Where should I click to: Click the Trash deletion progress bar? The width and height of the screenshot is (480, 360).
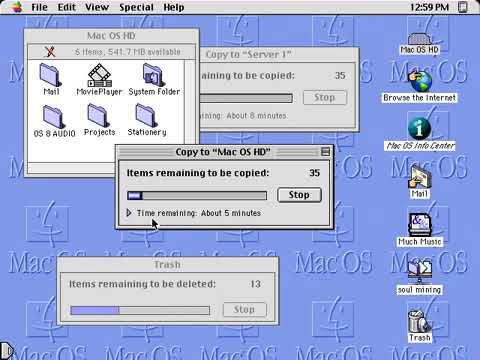(140, 310)
